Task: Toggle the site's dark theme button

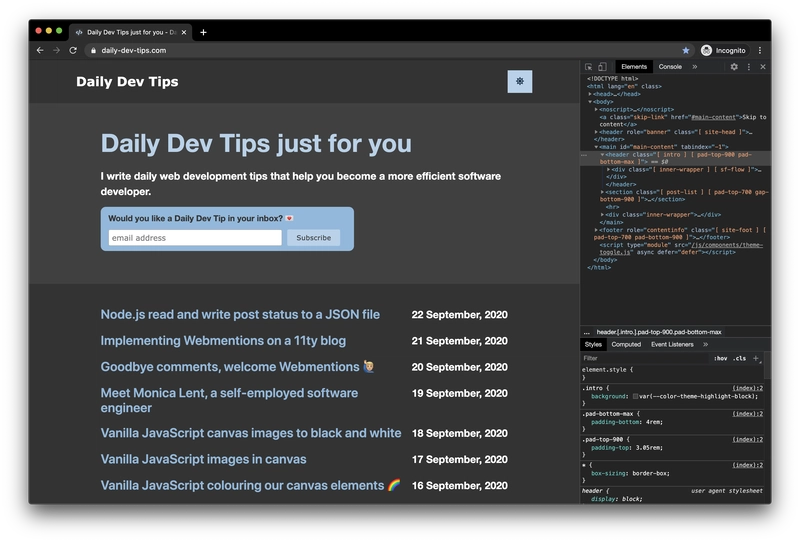Action: point(519,81)
